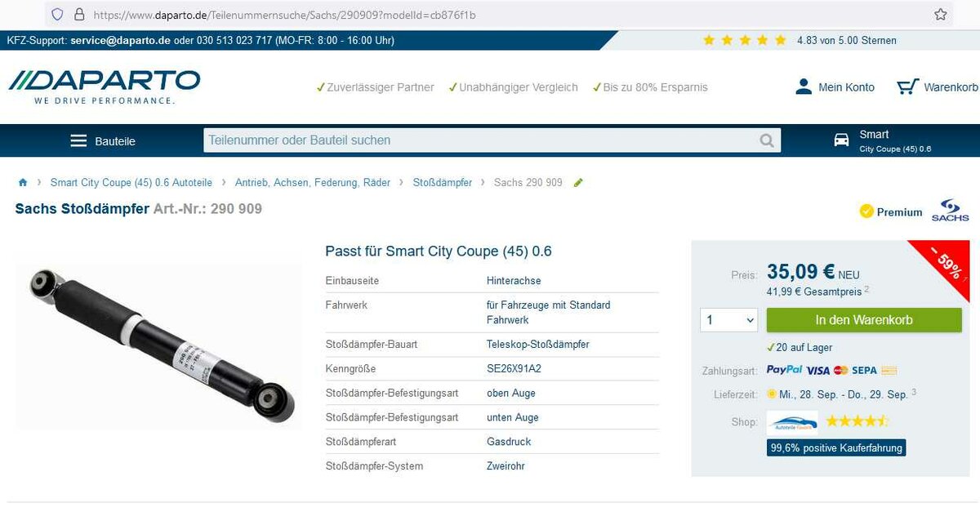
Task: Click the search magnifier icon
Action: pyautogui.click(x=766, y=140)
